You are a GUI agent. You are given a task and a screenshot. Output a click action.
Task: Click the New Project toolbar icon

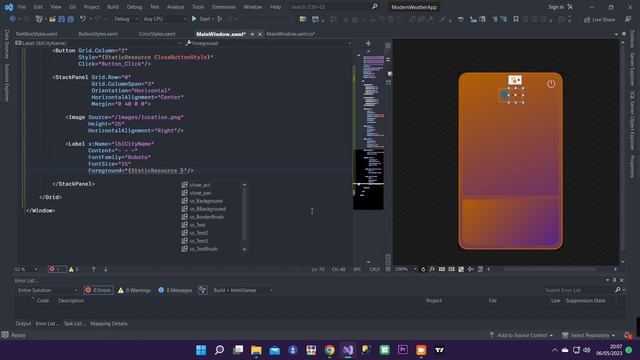point(39,19)
